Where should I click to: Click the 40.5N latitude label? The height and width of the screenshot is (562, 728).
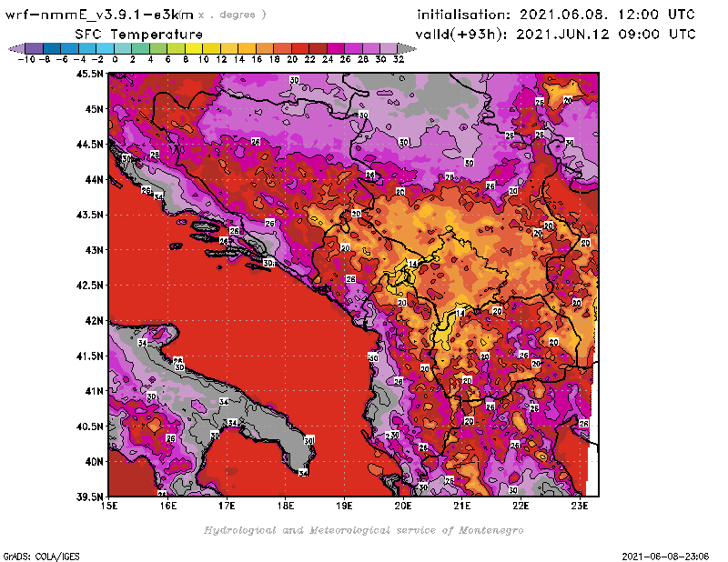89,427
